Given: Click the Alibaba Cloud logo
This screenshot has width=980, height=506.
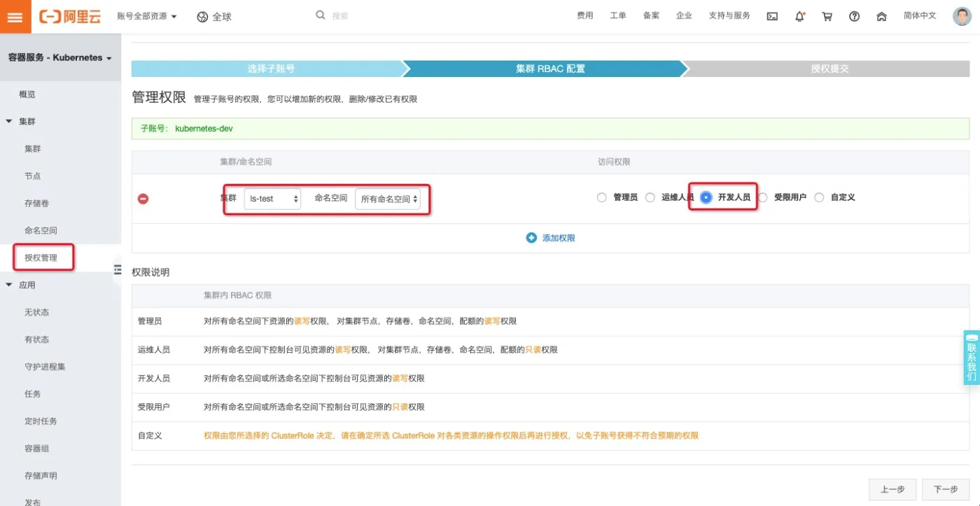Looking at the screenshot, I should 70,16.
